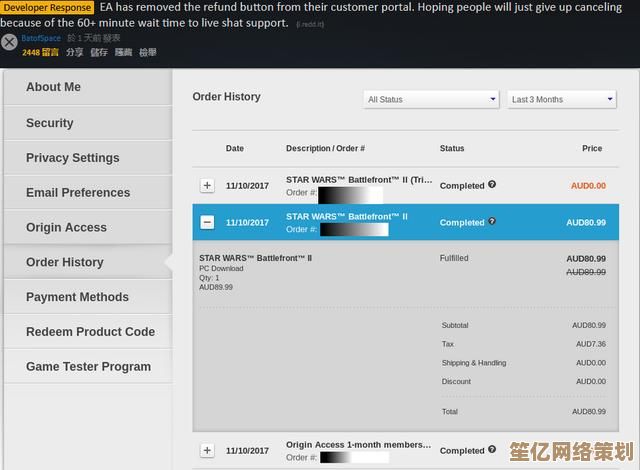Expand the Origin Access 1-month membership order
The width and height of the screenshot is (640, 470).
pyautogui.click(x=207, y=450)
